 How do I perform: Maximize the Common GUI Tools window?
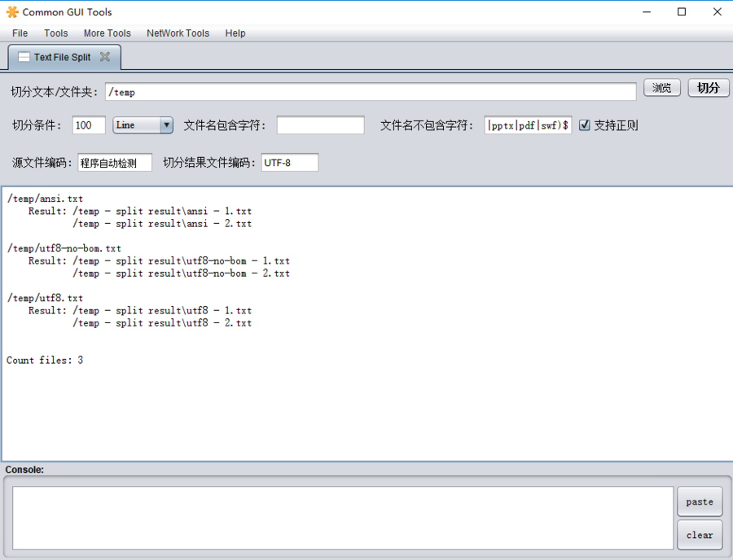pyautogui.click(x=682, y=12)
